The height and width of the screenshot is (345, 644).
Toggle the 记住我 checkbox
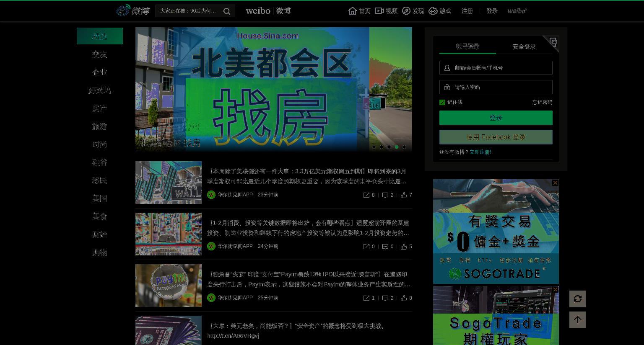442,102
